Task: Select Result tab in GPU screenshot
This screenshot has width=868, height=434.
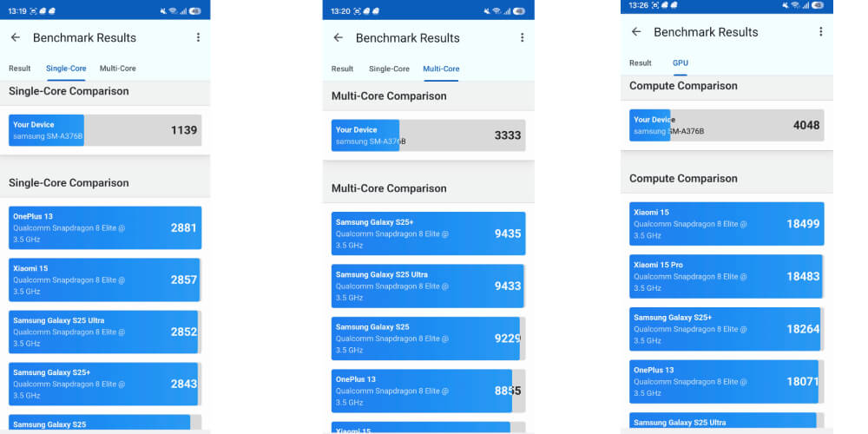Action: click(x=641, y=63)
